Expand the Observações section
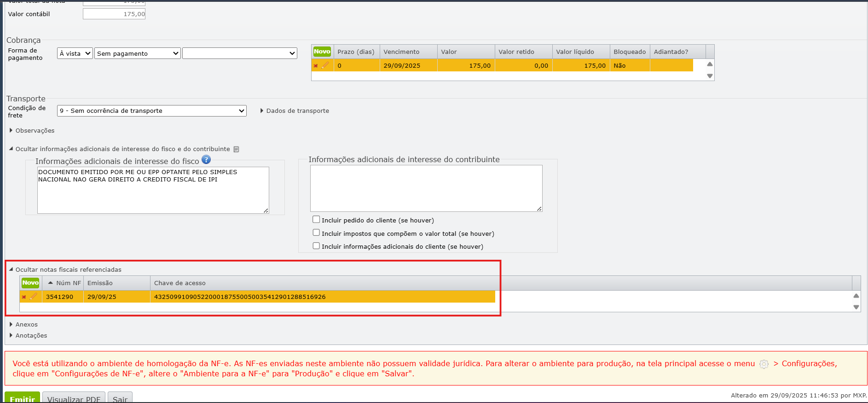 32,131
